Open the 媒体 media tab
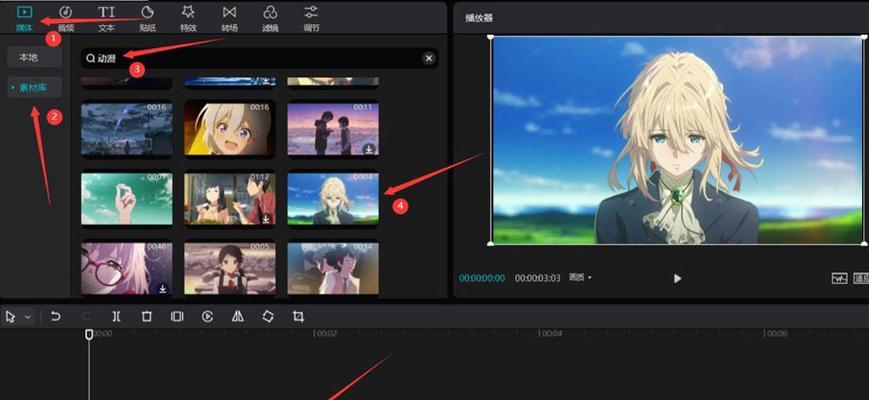 click(24, 18)
